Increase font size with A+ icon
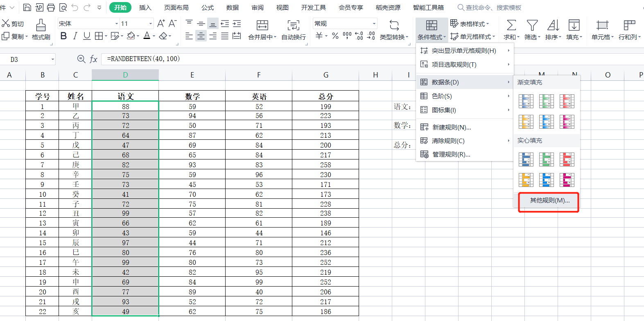Viewport: 644px width, 321px height. pyautogui.click(x=161, y=23)
